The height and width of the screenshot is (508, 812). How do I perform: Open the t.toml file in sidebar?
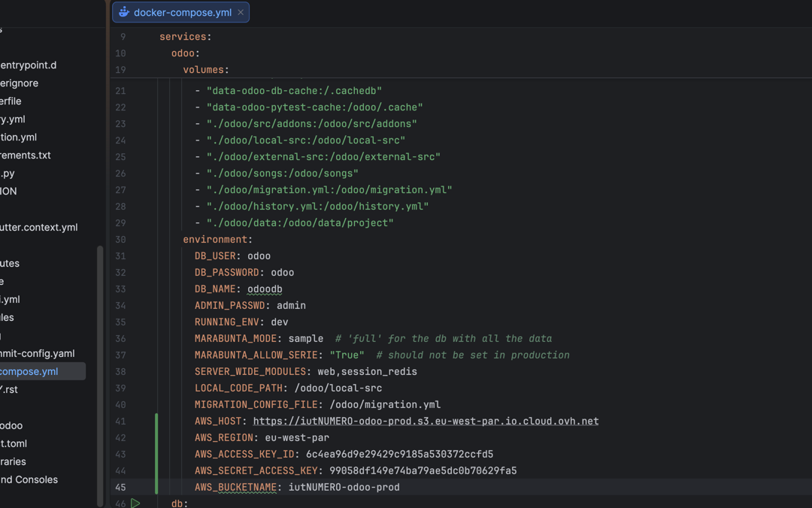coord(14,443)
